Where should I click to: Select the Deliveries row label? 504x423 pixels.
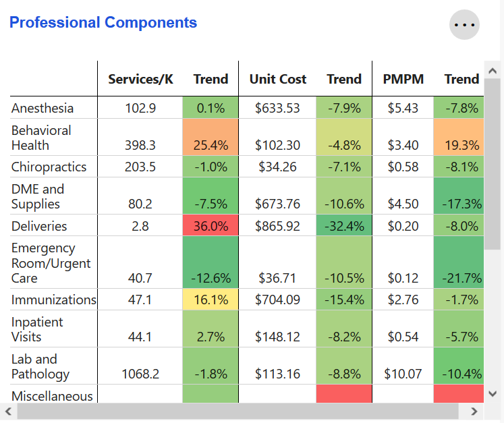[x=39, y=226]
